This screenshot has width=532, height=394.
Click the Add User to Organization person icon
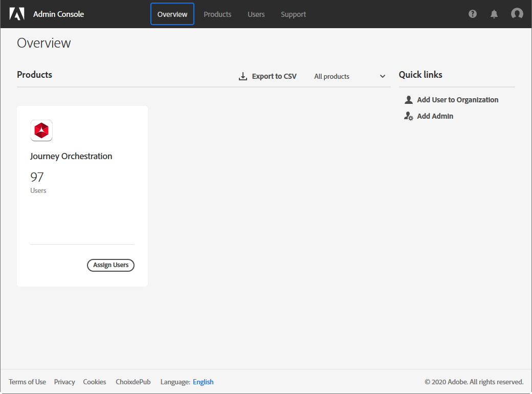coord(409,100)
